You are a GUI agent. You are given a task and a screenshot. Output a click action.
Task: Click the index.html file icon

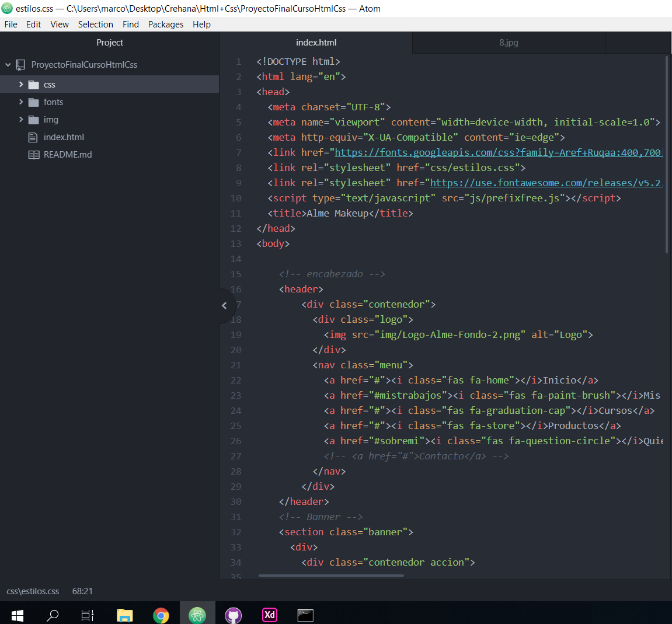point(33,137)
